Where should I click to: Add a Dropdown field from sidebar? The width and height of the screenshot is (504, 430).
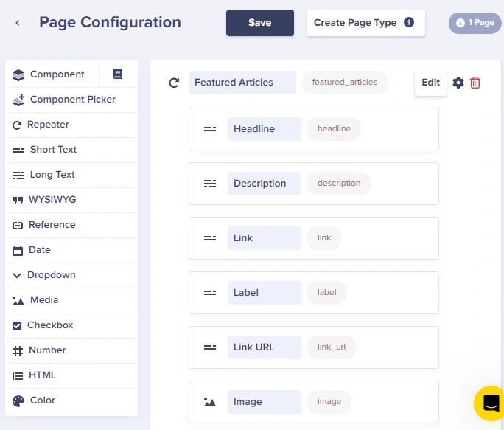[71, 275]
